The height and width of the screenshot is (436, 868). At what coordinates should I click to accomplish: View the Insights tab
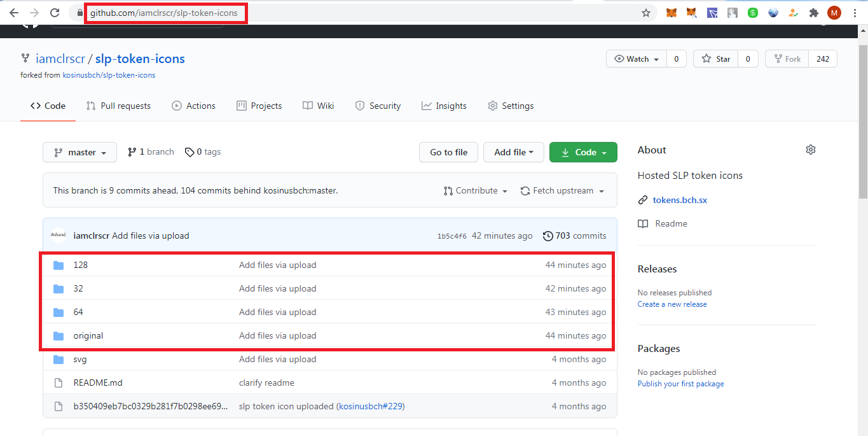point(444,106)
